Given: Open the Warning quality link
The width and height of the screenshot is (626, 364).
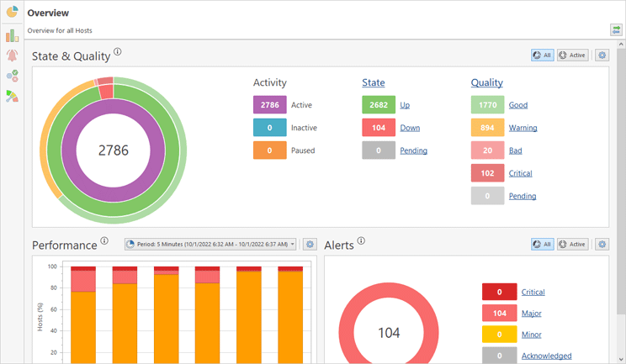Looking at the screenshot, I should pos(523,128).
